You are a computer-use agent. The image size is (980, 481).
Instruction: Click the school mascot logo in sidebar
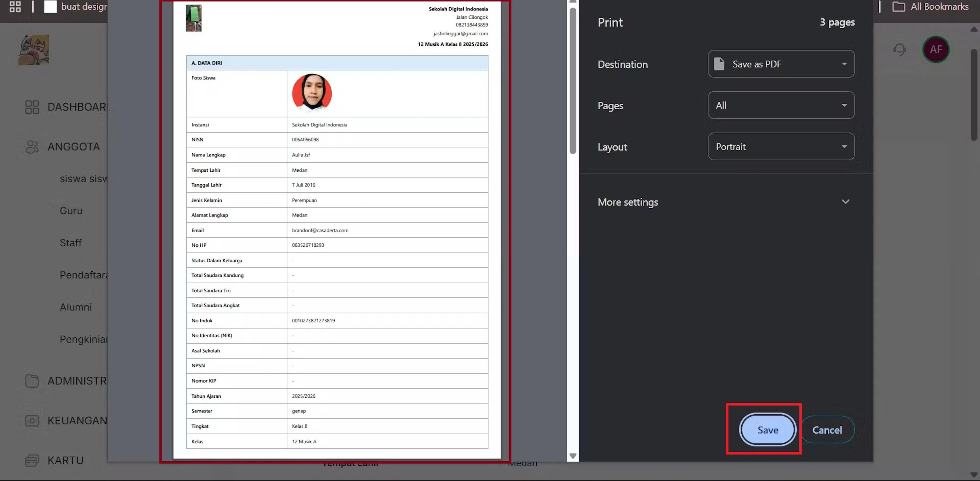33,50
